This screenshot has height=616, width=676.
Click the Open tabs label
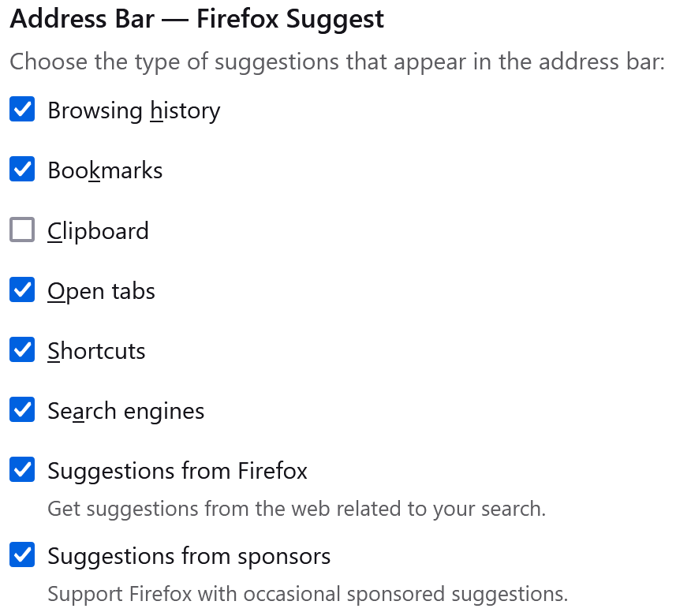click(101, 291)
